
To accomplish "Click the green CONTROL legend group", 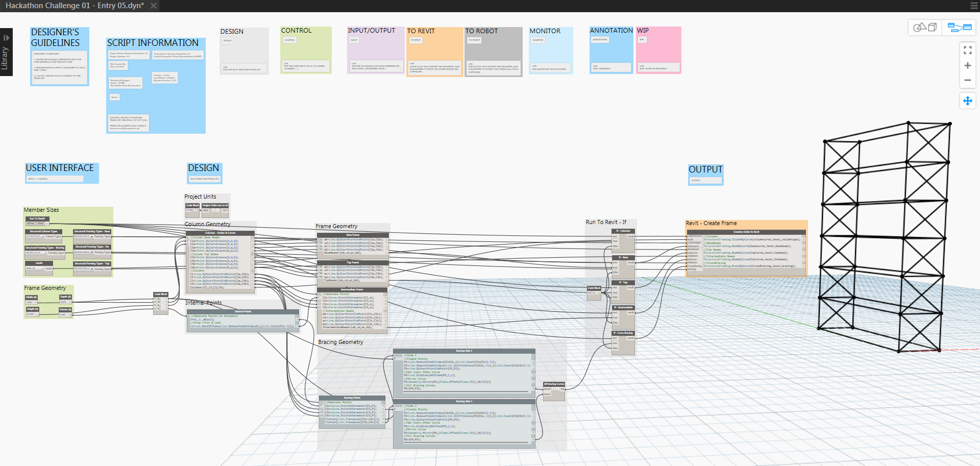I will (306, 50).
